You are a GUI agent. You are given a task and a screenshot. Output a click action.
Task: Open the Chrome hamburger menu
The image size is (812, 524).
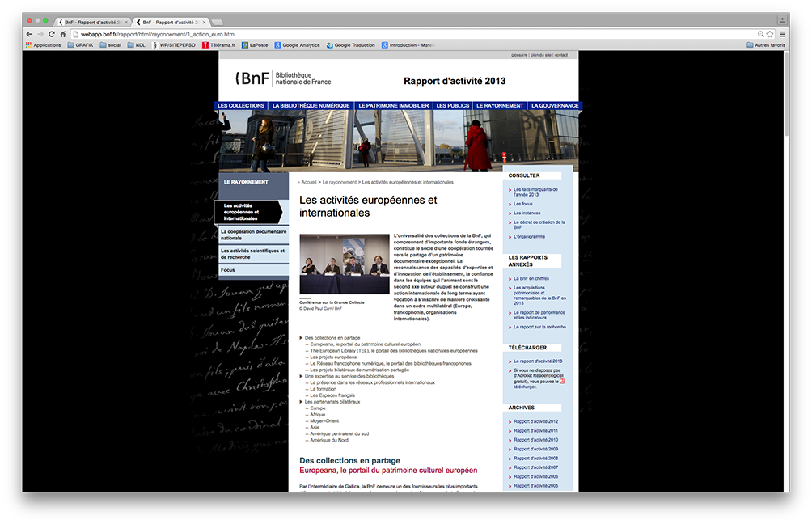click(783, 34)
